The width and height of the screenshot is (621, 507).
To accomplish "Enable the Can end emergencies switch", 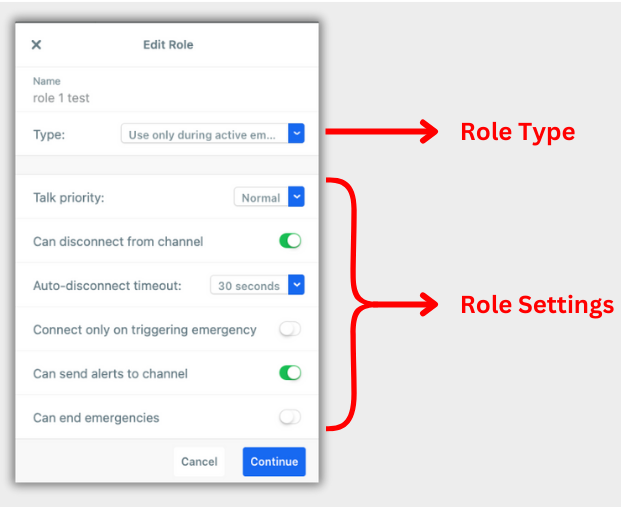I will point(290,417).
